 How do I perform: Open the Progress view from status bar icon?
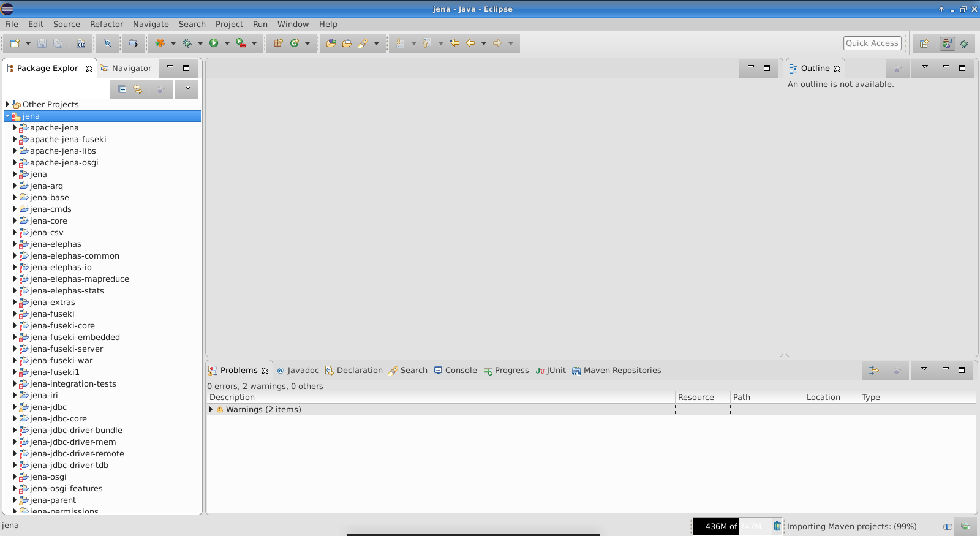[965, 526]
